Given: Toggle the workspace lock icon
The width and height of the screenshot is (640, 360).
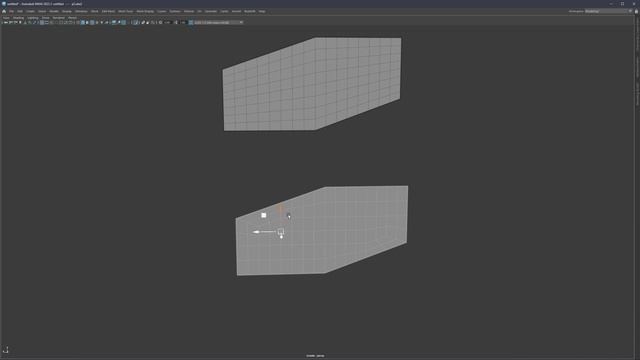Looking at the screenshot, I should pyautogui.click(x=636, y=11).
